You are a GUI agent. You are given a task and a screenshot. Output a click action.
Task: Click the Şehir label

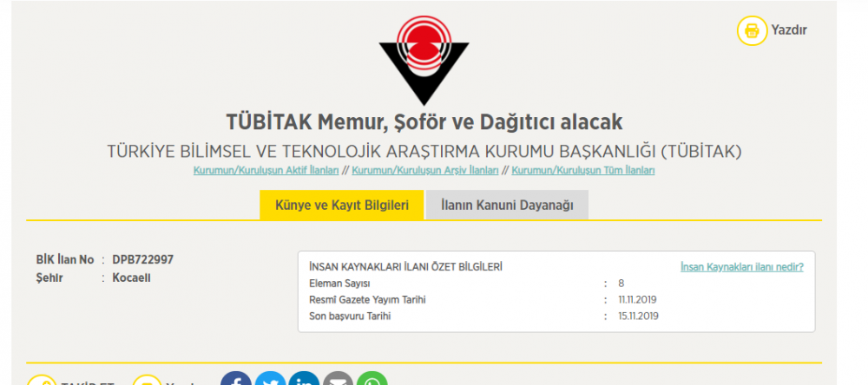49,277
